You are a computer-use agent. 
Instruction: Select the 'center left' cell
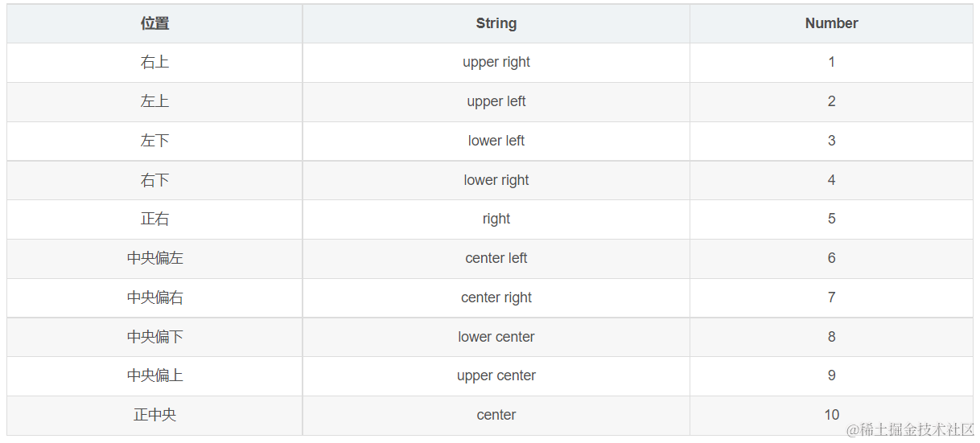(x=496, y=258)
